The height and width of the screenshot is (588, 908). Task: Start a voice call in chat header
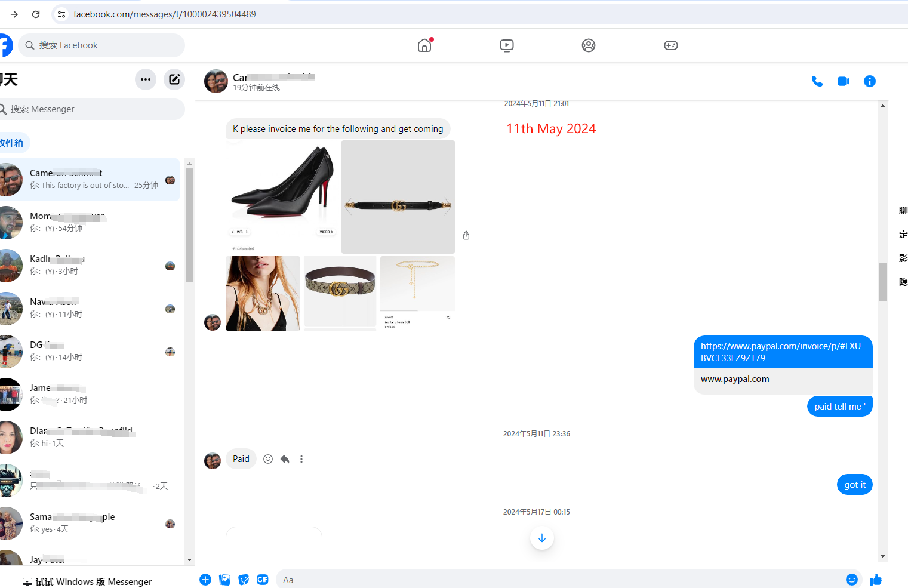coord(817,81)
